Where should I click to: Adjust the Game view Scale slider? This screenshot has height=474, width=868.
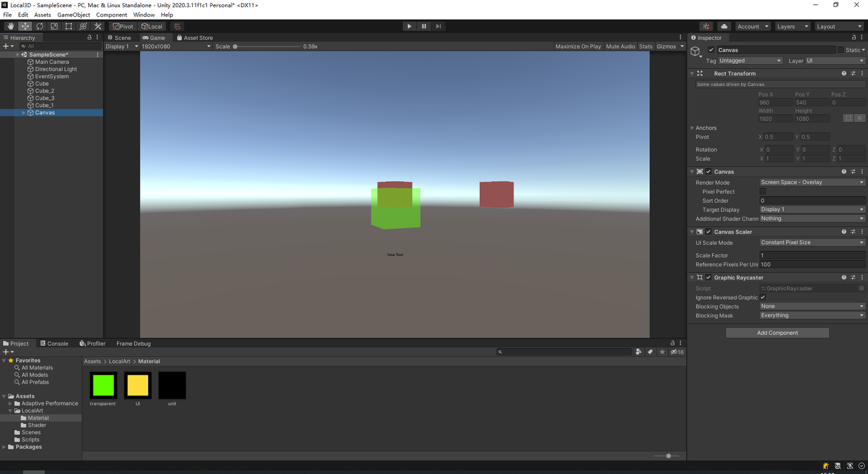click(236, 46)
